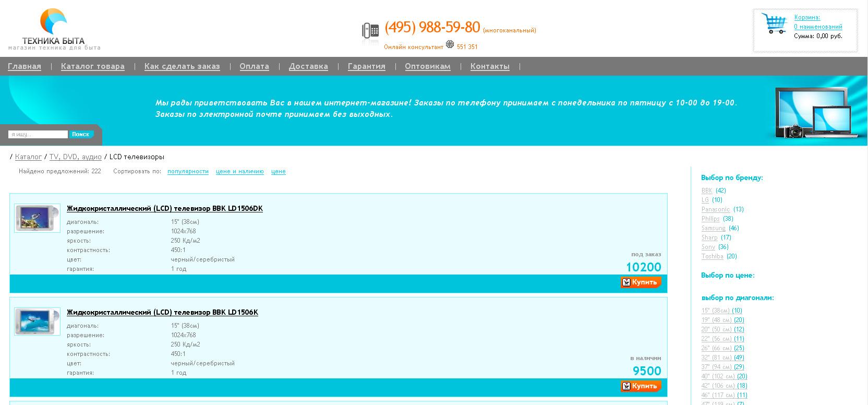Sort results by 'цене и наличию'
Viewport: 868px width, 405px height.
pyautogui.click(x=240, y=171)
